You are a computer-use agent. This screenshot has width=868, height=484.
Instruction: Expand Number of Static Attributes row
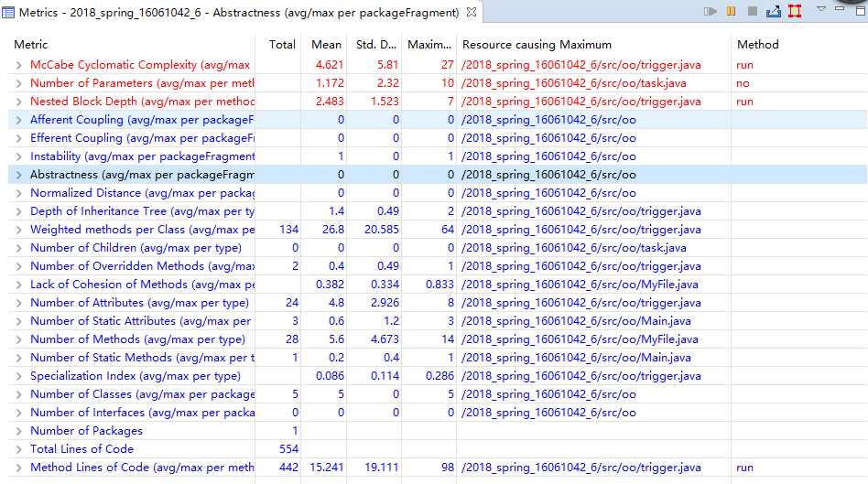pyautogui.click(x=19, y=321)
